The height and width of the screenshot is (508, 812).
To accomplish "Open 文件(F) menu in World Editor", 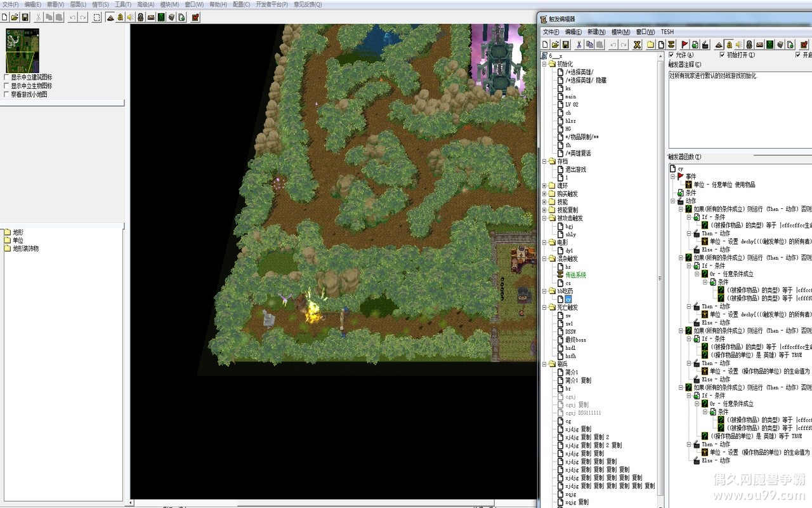I will (10, 4).
